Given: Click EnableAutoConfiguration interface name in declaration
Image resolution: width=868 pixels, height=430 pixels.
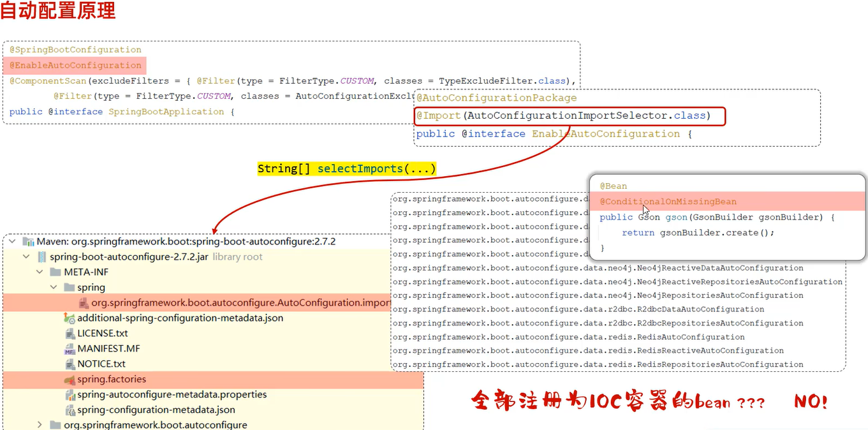Looking at the screenshot, I should click(606, 134).
